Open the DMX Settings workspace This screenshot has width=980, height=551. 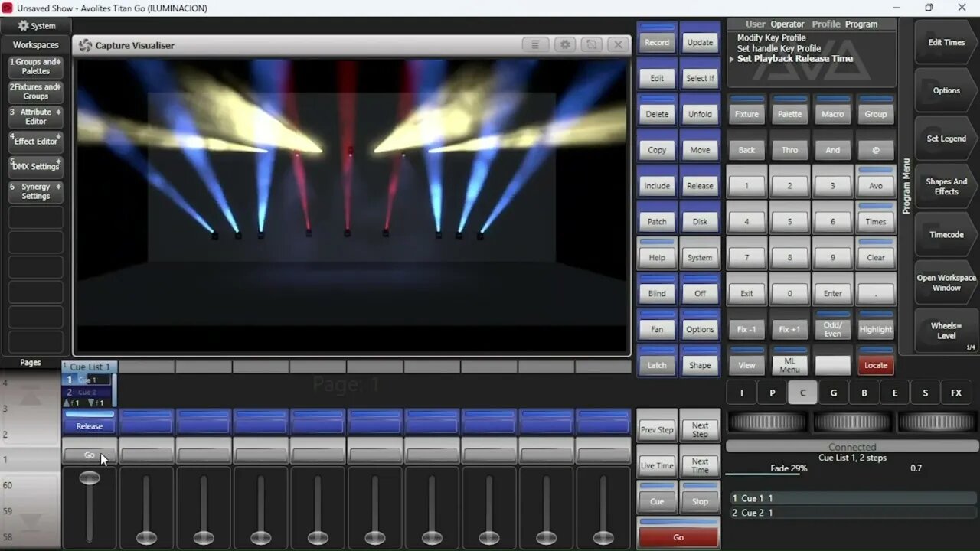click(35, 166)
